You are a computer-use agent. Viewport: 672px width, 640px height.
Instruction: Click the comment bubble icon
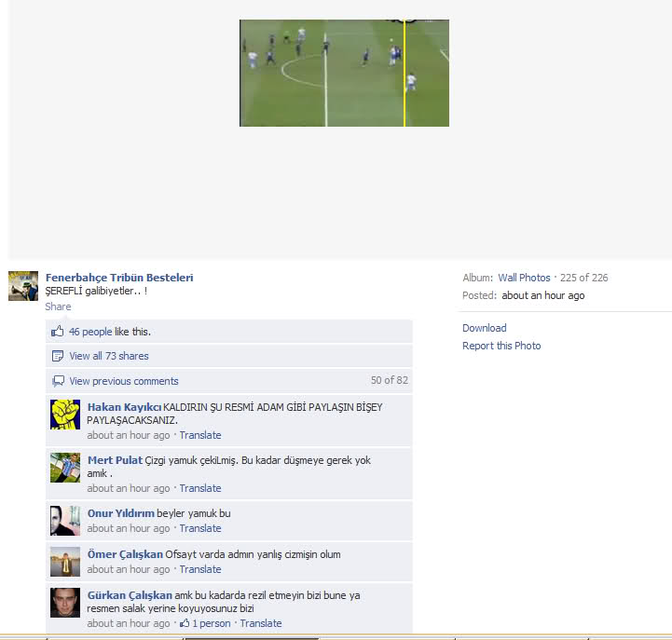58,381
